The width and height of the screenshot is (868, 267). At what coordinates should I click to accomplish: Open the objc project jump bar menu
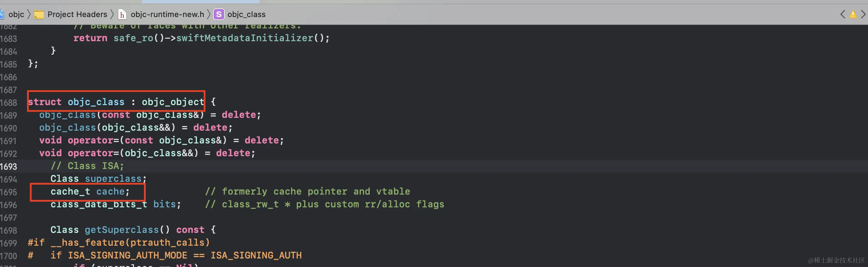(16, 15)
